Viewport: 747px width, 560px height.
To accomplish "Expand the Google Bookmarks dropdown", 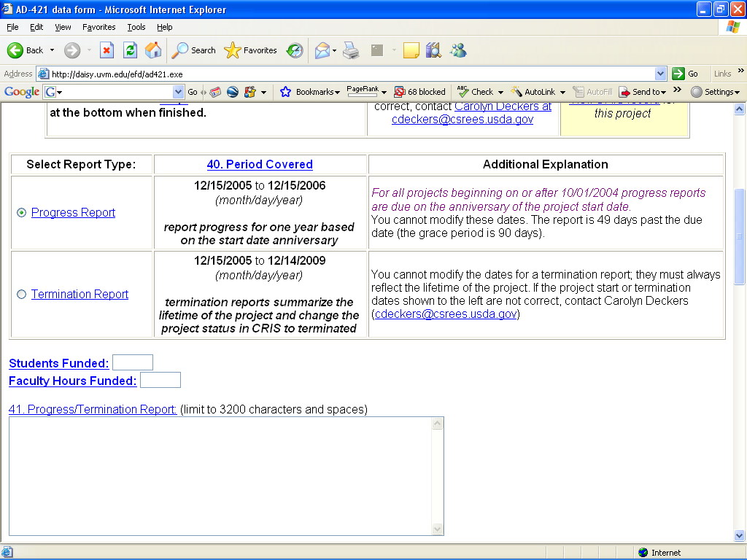I will [x=337, y=92].
